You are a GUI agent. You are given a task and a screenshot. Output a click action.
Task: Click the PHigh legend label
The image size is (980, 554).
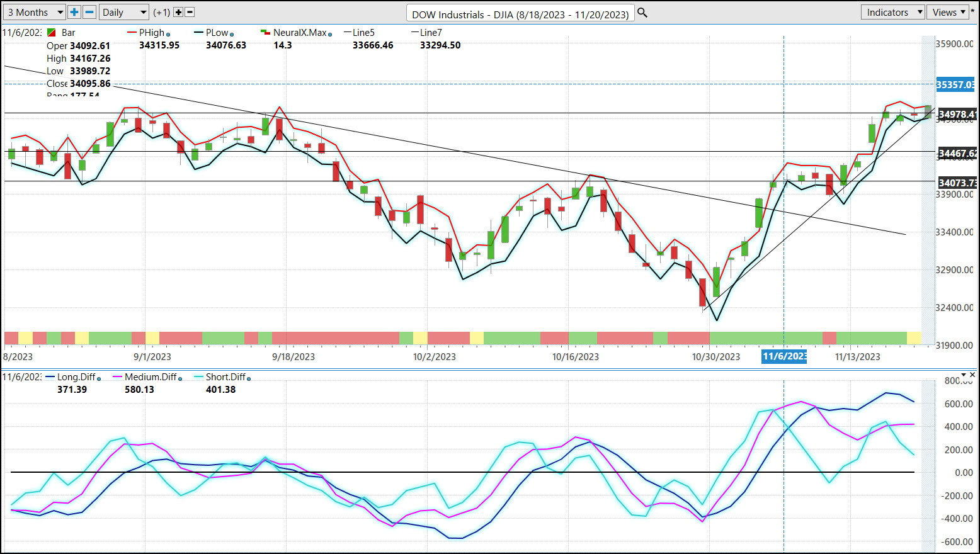click(152, 33)
